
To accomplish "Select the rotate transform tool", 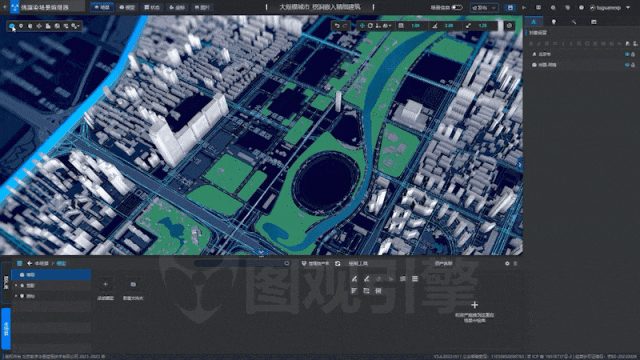I will pos(370,26).
